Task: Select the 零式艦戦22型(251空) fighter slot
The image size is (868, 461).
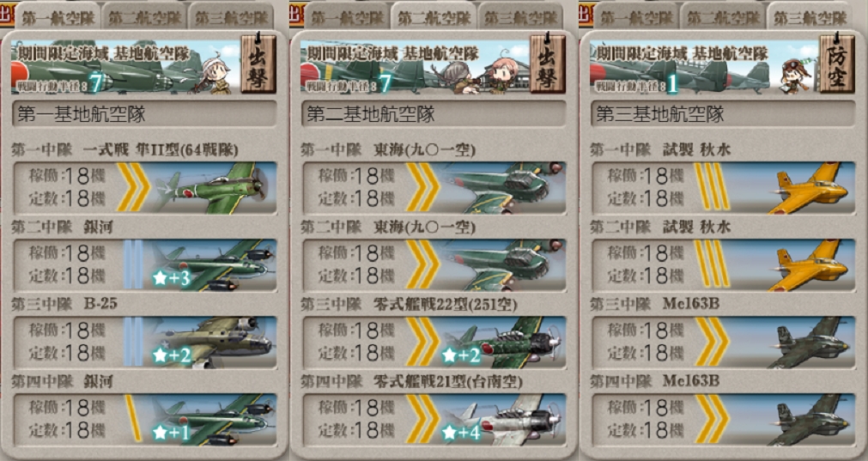Action: [434, 342]
